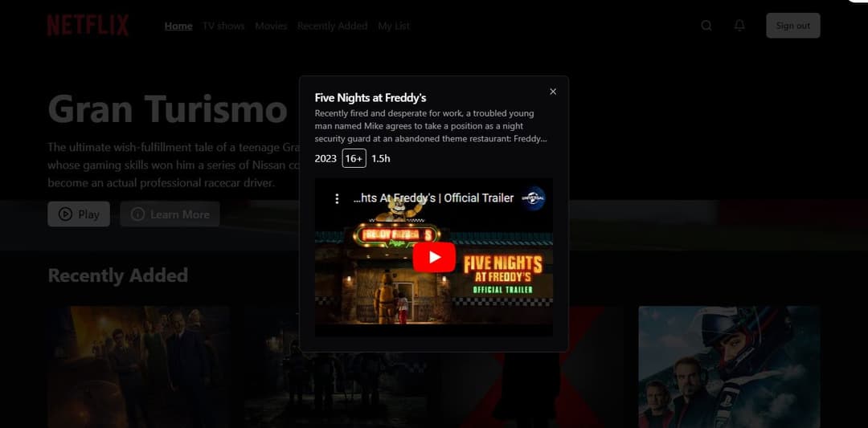
Task: Open the search icon
Action: coord(706,26)
